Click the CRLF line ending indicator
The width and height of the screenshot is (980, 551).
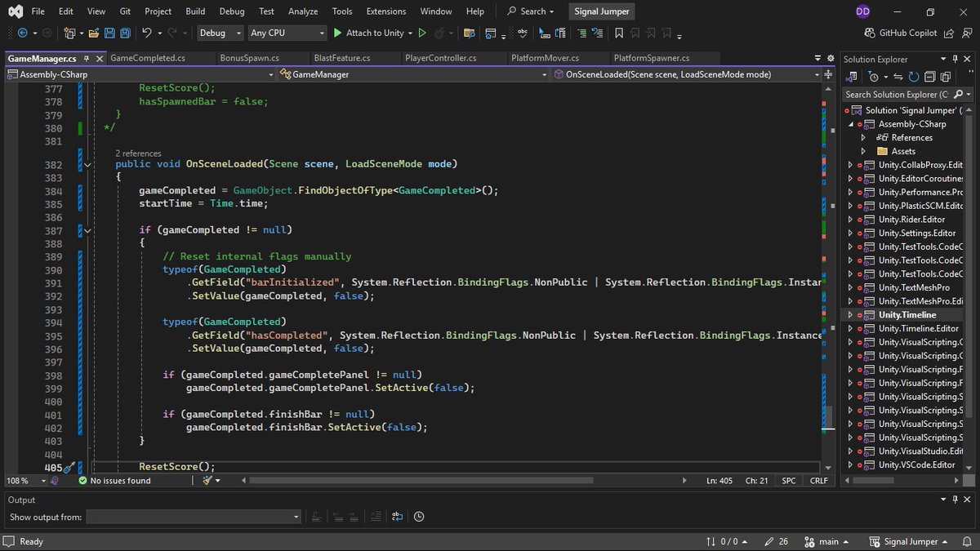(x=818, y=481)
